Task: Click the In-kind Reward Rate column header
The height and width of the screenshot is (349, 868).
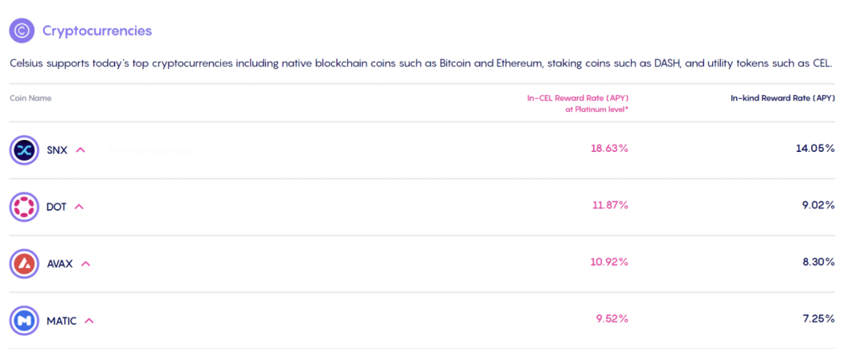Action: coord(782,98)
